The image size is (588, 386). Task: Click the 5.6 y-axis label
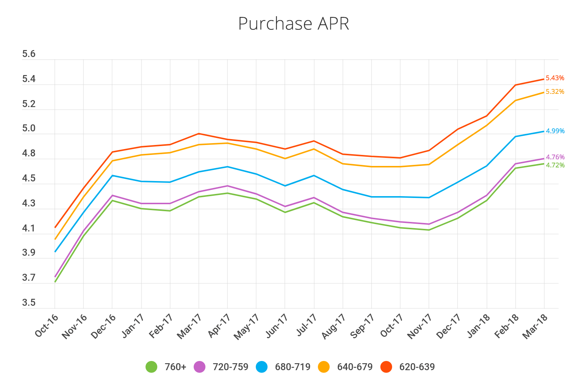click(29, 54)
